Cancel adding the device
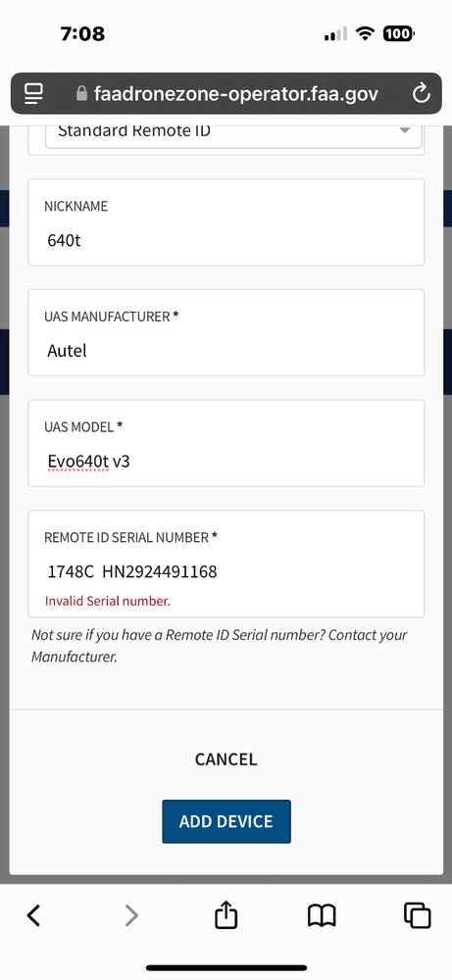The width and height of the screenshot is (452, 980). point(226,759)
